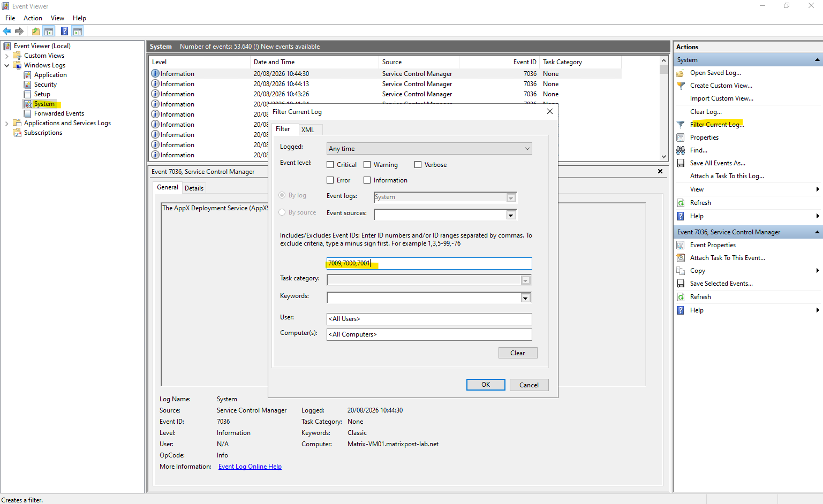
Task: Select the General tab of event
Action: click(x=168, y=187)
